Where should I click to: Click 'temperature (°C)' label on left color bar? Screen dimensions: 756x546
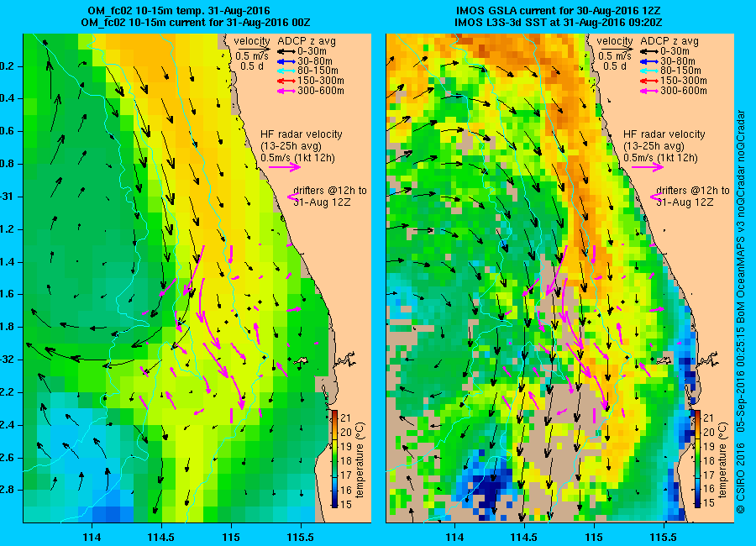(x=360, y=460)
